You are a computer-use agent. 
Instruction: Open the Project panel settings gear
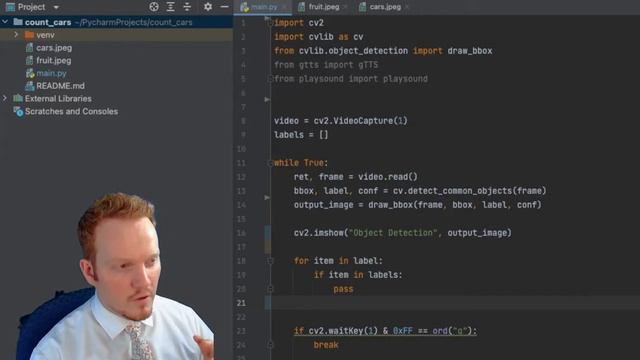(208, 7)
